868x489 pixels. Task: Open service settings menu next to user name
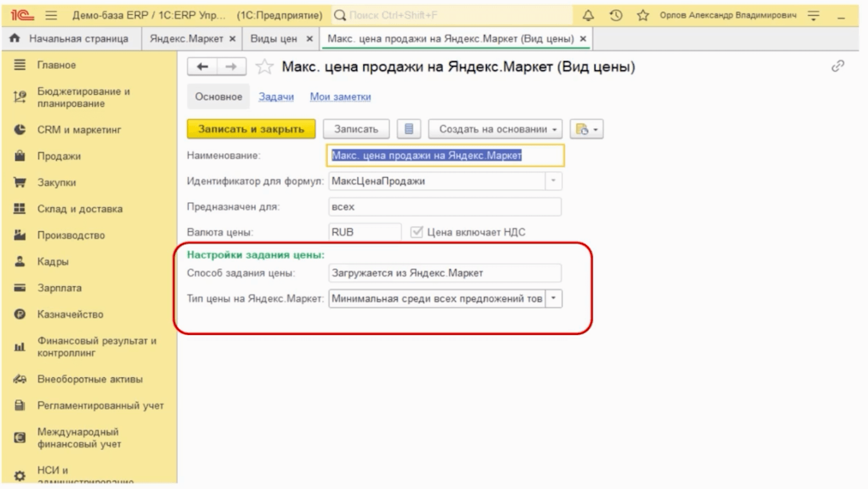tap(814, 16)
